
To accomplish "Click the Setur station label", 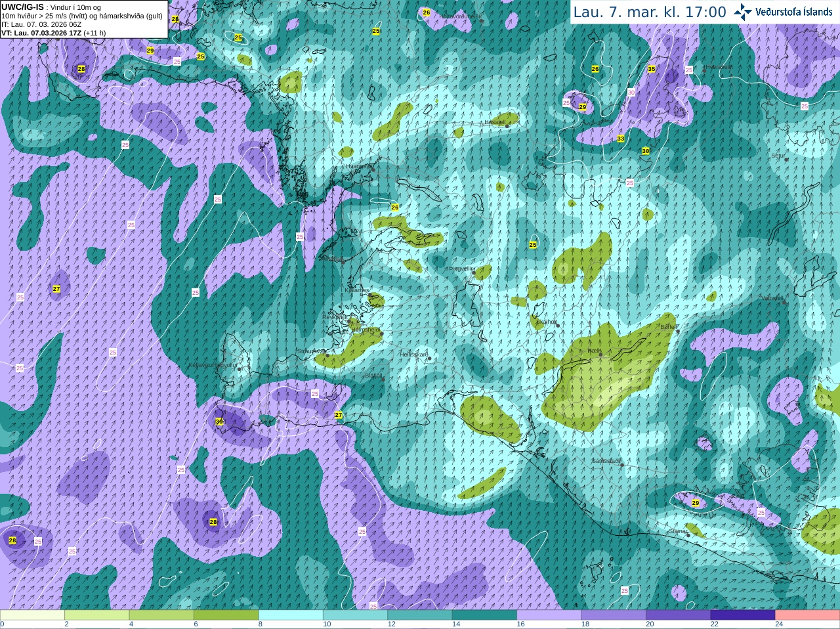I will [778, 156].
